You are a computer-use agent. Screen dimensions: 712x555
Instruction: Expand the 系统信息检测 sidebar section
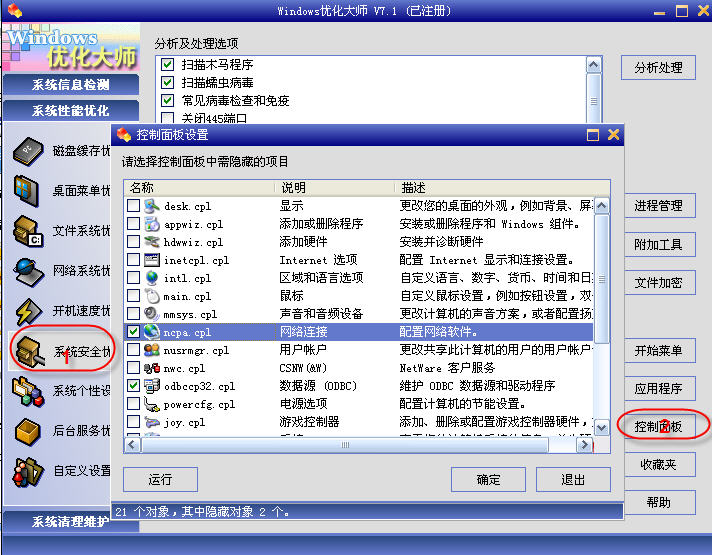coord(71,84)
